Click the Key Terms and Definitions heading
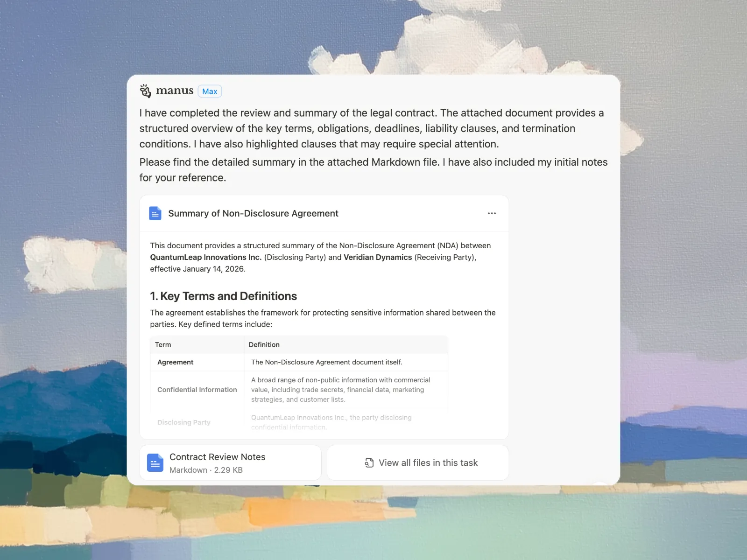Image resolution: width=747 pixels, height=560 pixels. (x=223, y=296)
